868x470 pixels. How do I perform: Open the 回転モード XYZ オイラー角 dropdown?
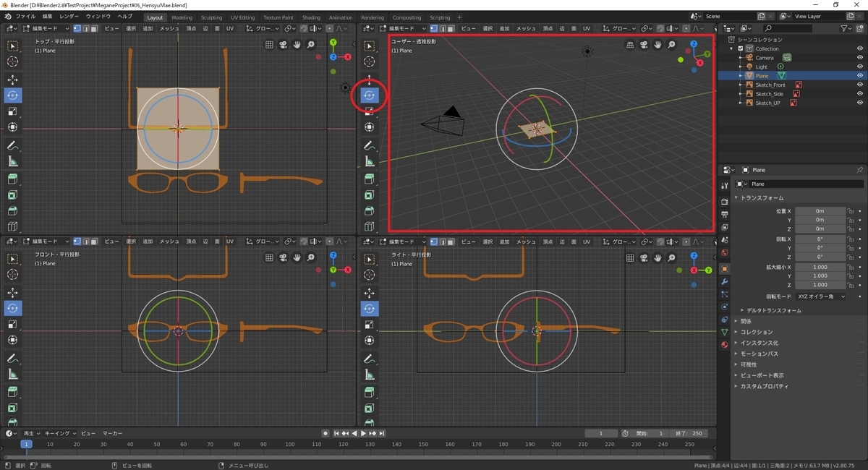coord(820,296)
